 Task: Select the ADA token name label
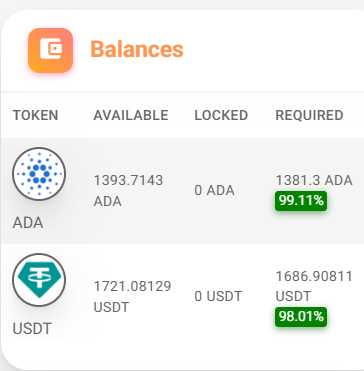(x=28, y=223)
